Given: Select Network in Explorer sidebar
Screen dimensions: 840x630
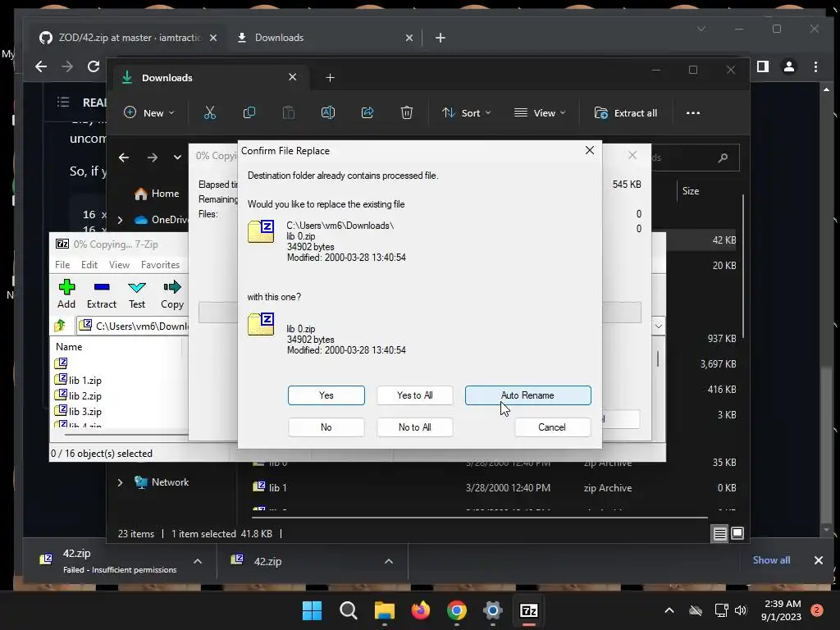Looking at the screenshot, I should (162, 482).
